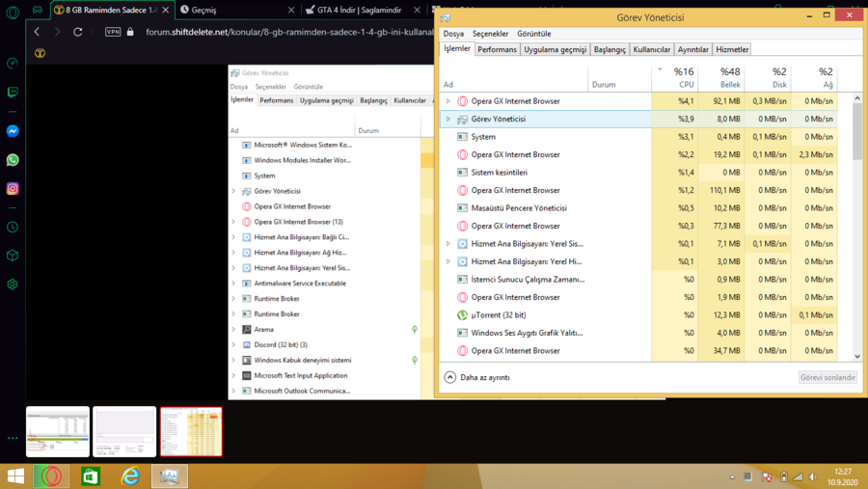The image size is (868, 489).
Task: Open Twitch icon in Opera sidebar
Action: (13, 92)
